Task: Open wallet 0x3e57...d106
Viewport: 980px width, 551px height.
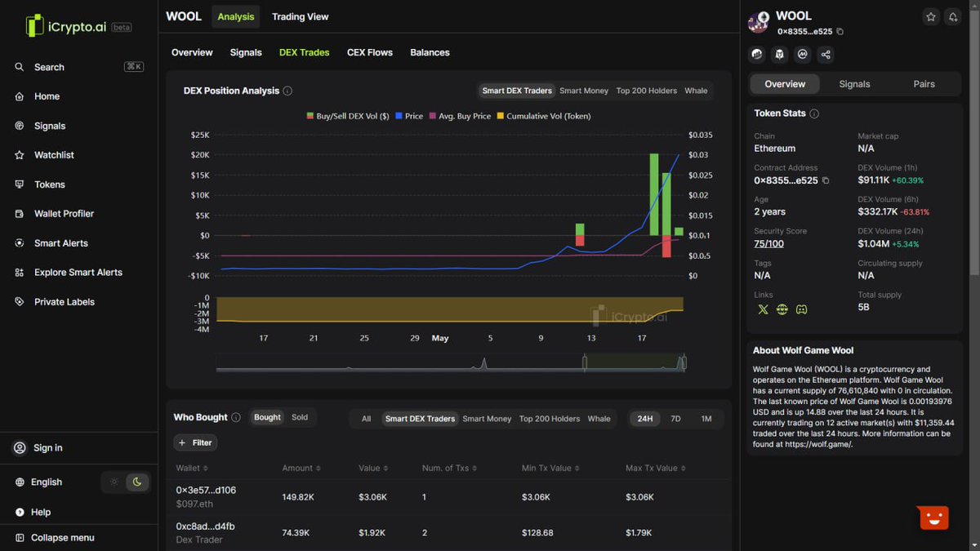Action: pos(206,490)
